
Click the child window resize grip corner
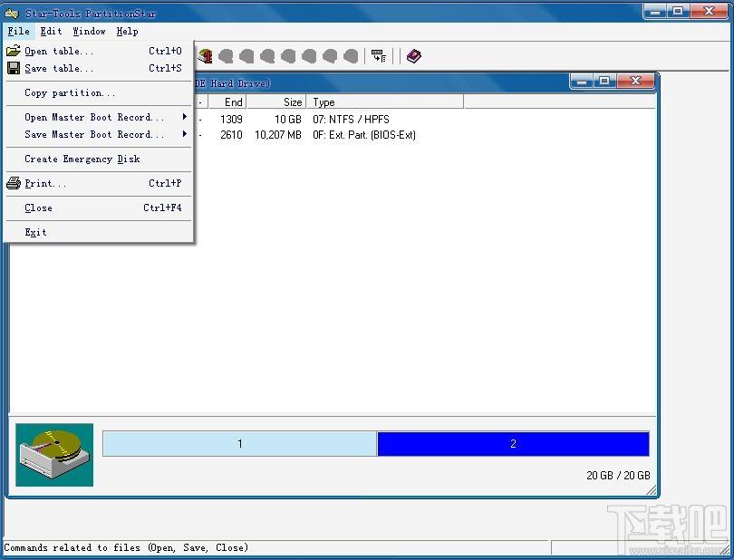(x=652, y=490)
